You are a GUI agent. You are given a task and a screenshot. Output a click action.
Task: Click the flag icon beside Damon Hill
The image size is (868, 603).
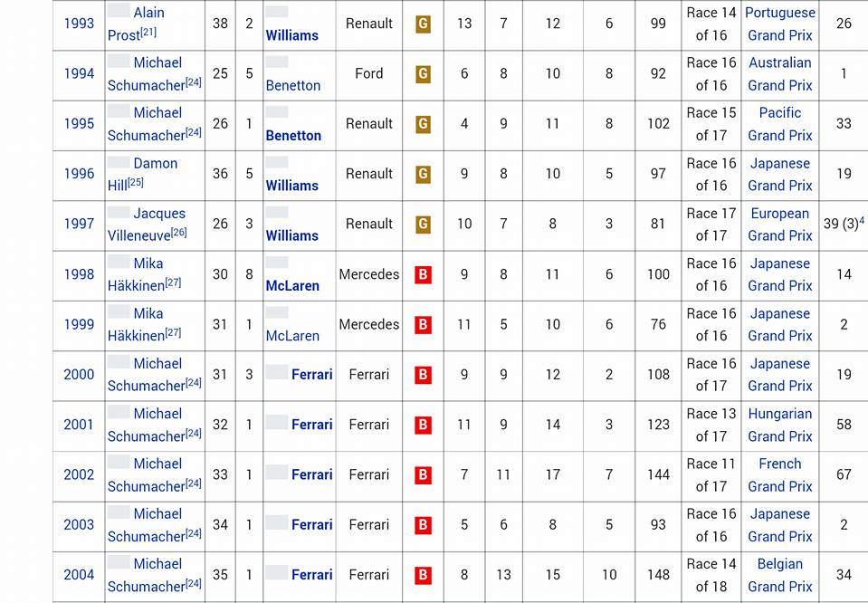pyautogui.click(x=119, y=162)
